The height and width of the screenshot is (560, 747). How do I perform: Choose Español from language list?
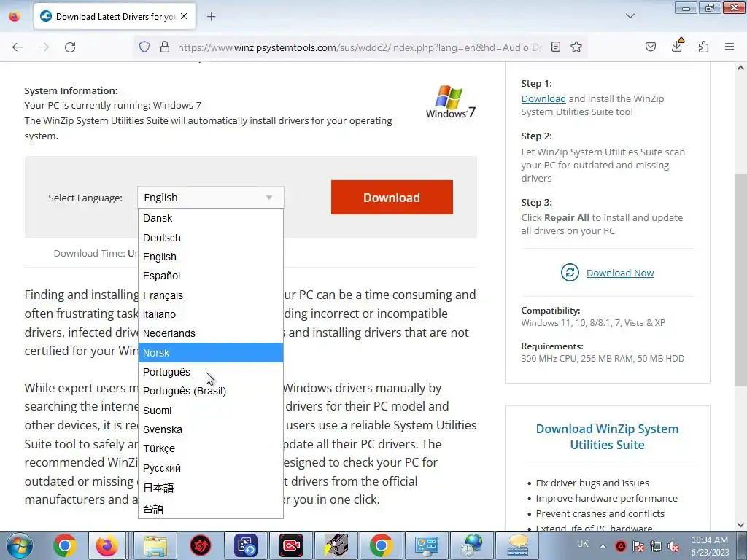click(211, 276)
